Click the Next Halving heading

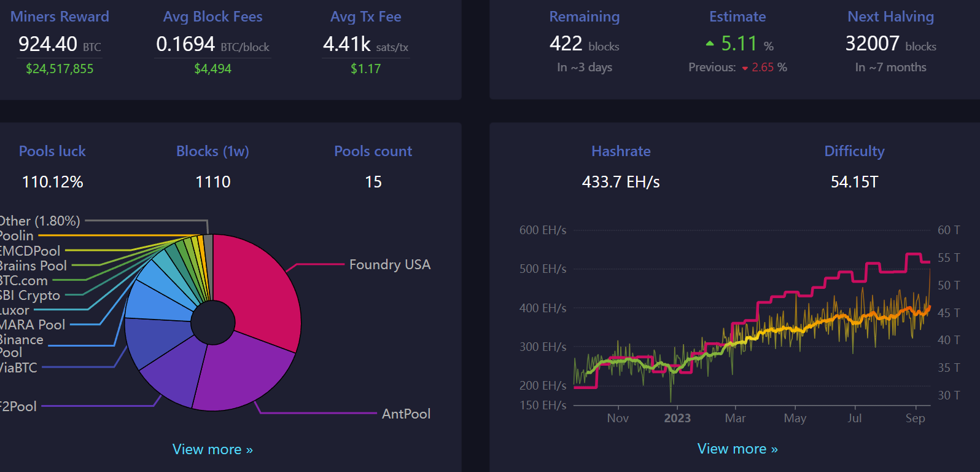890,17
